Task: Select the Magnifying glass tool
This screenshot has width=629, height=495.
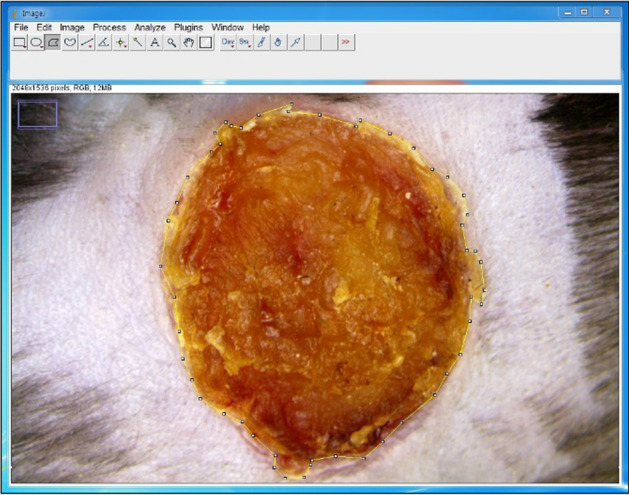Action: [171, 42]
